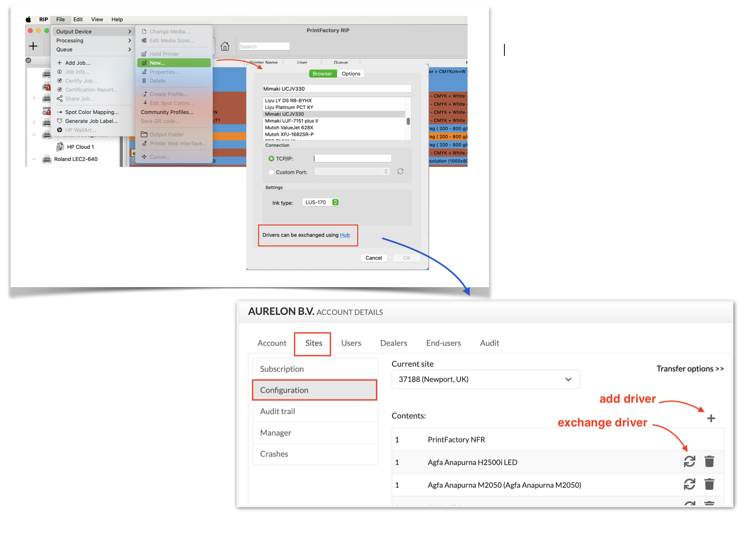Open the Dealers tab

[x=394, y=343]
